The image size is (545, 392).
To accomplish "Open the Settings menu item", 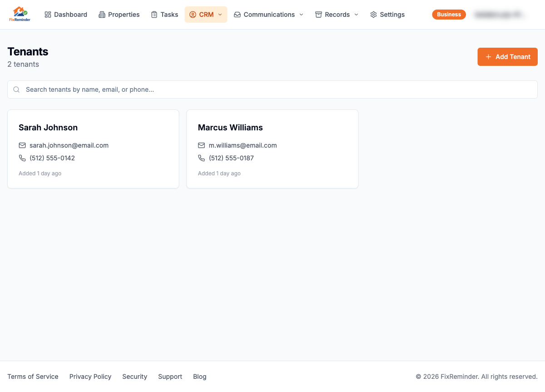I will coord(387,15).
